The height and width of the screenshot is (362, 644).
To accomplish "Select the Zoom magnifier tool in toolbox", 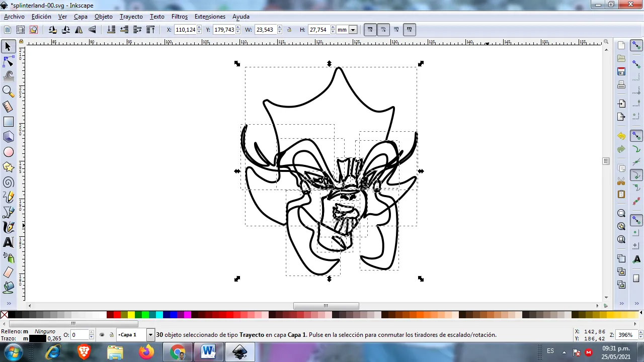I will [8, 92].
